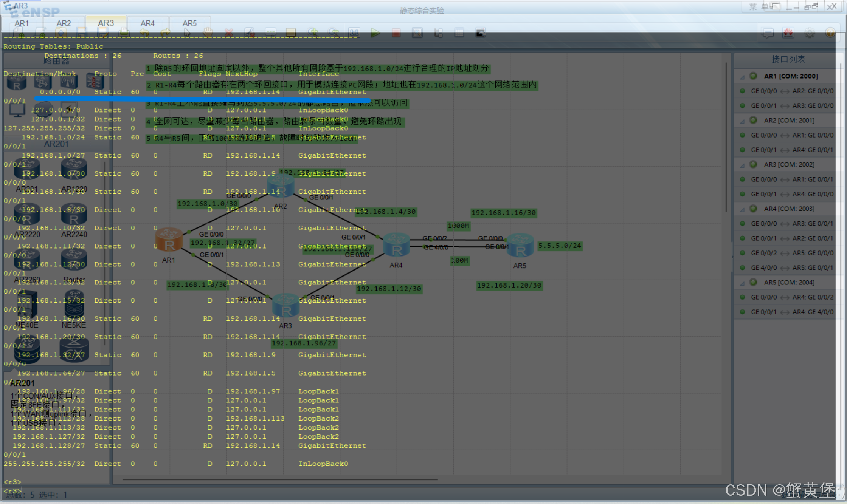Viewport: 847px width, 504px height.
Task: Click the AR4 router in the topology
Action: pos(396,245)
